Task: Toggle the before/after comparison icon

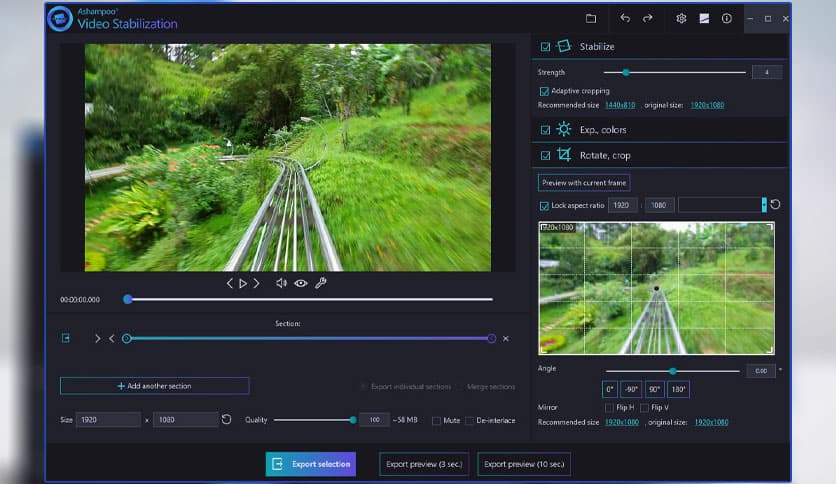Action: pos(704,19)
